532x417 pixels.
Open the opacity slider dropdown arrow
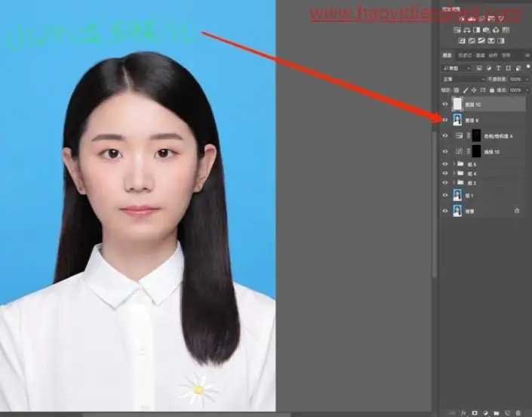coord(527,79)
